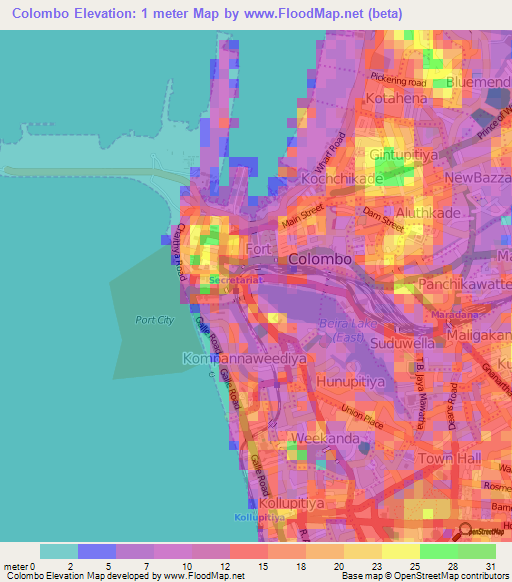Click the 'Main Street' road label
This screenshot has height=582, width=512.
point(303,216)
